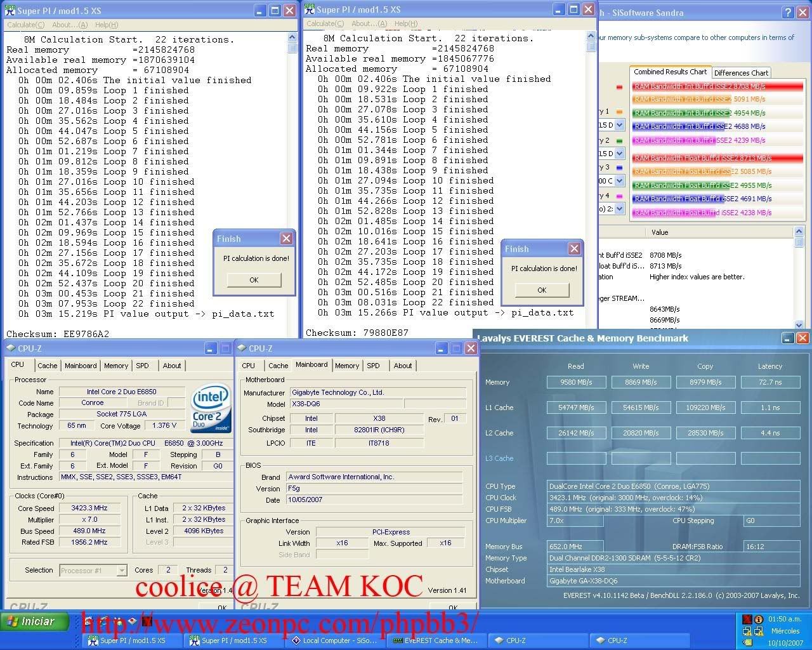Switch to SPD tab in CPU-Z Motherboard window

click(x=374, y=366)
